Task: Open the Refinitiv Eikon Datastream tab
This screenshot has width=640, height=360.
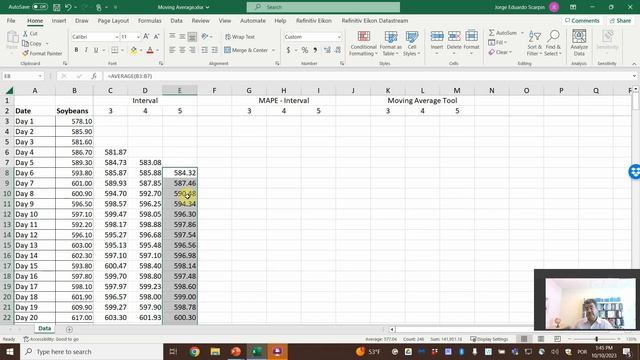Action: tap(375, 20)
